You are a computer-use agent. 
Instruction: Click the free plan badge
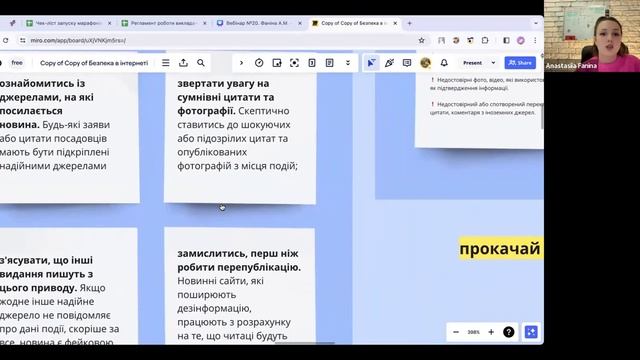pos(17,63)
